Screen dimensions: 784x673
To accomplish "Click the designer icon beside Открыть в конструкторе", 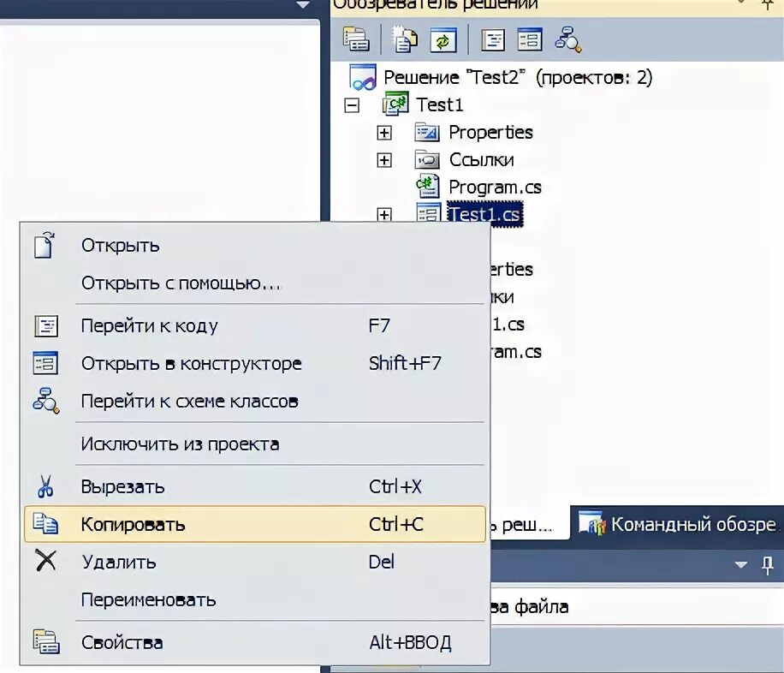I will [45, 363].
